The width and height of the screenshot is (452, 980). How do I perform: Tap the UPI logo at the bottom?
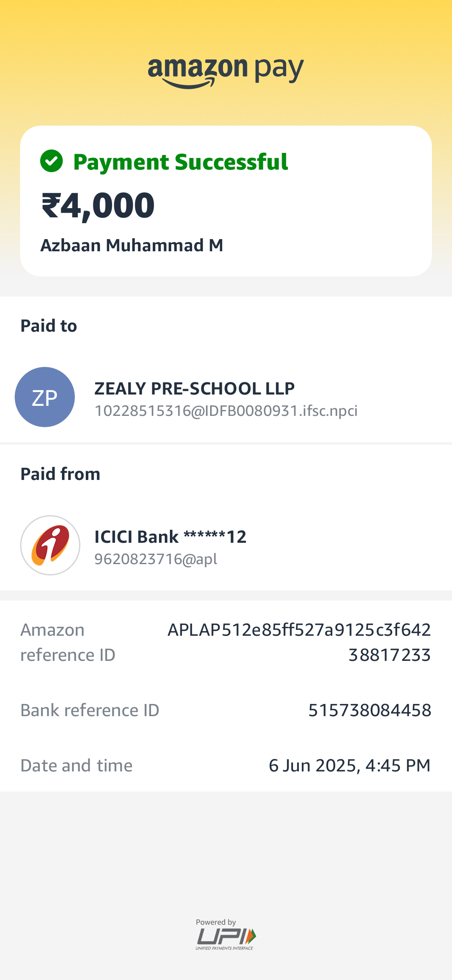pos(226,938)
